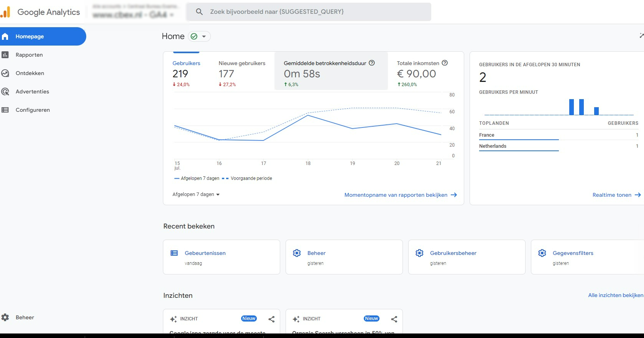Switch to Totale inkomsten metric
Screen dimensions: 644x338
[422, 73]
